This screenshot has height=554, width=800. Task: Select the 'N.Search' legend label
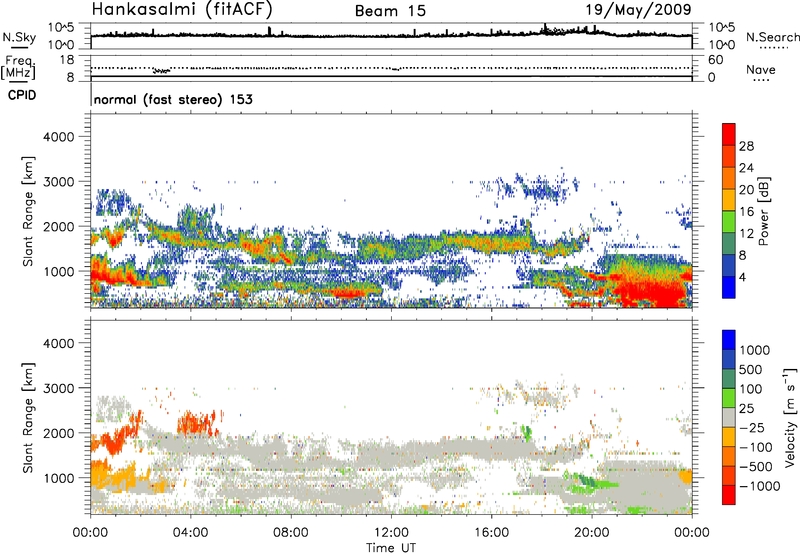(772, 37)
